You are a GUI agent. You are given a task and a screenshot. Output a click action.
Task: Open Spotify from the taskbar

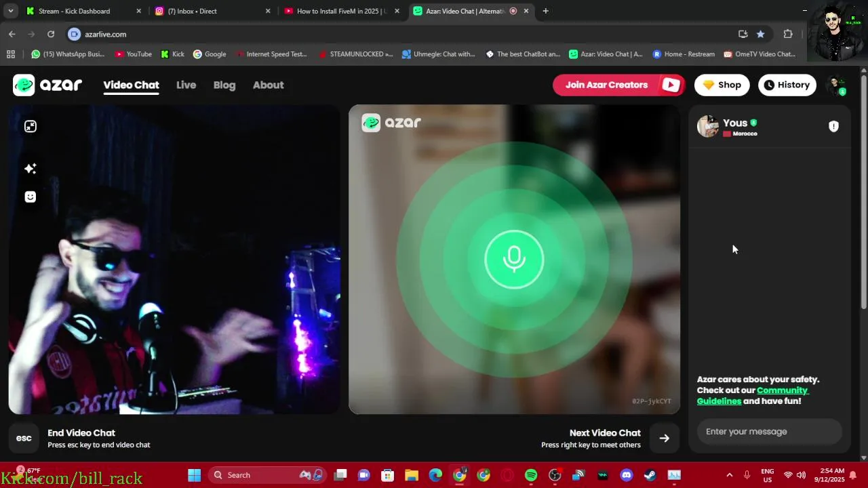531,475
